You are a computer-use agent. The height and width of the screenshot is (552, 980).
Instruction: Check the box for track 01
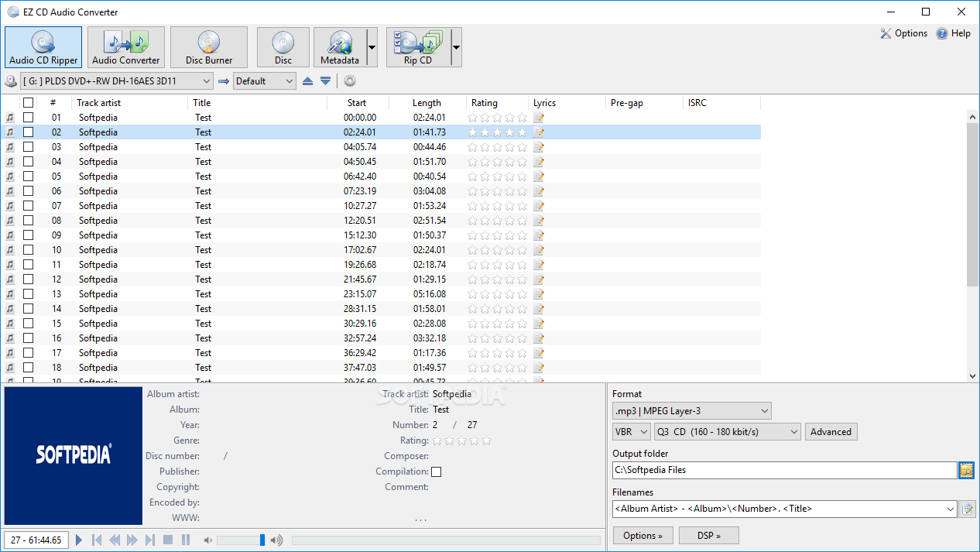pyautogui.click(x=28, y=118)
